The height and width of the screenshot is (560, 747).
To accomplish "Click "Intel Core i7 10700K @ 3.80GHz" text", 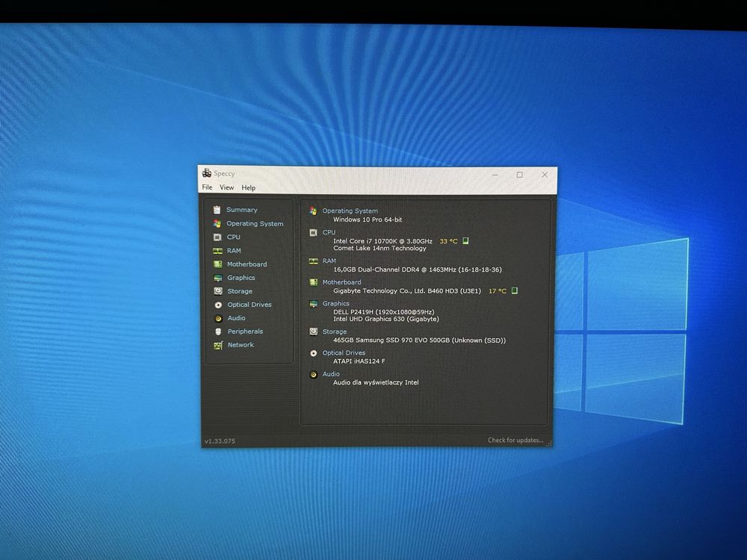I will pos(382,241).
